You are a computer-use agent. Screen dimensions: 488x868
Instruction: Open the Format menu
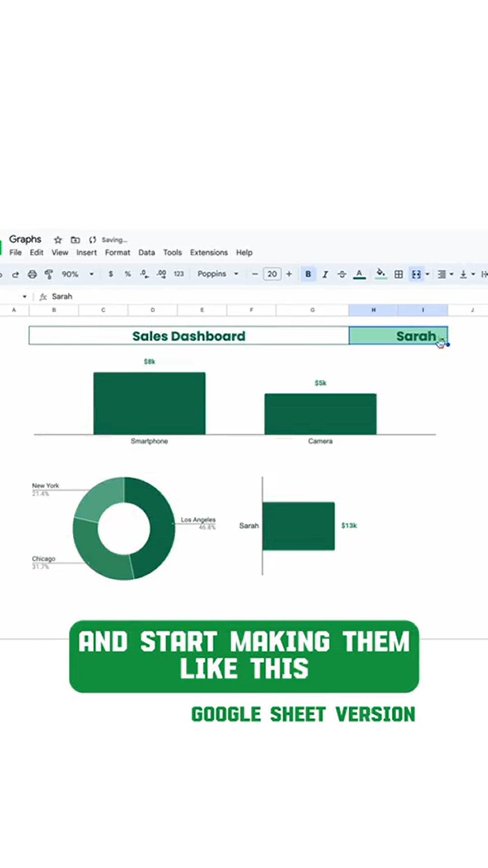[117, 252]
